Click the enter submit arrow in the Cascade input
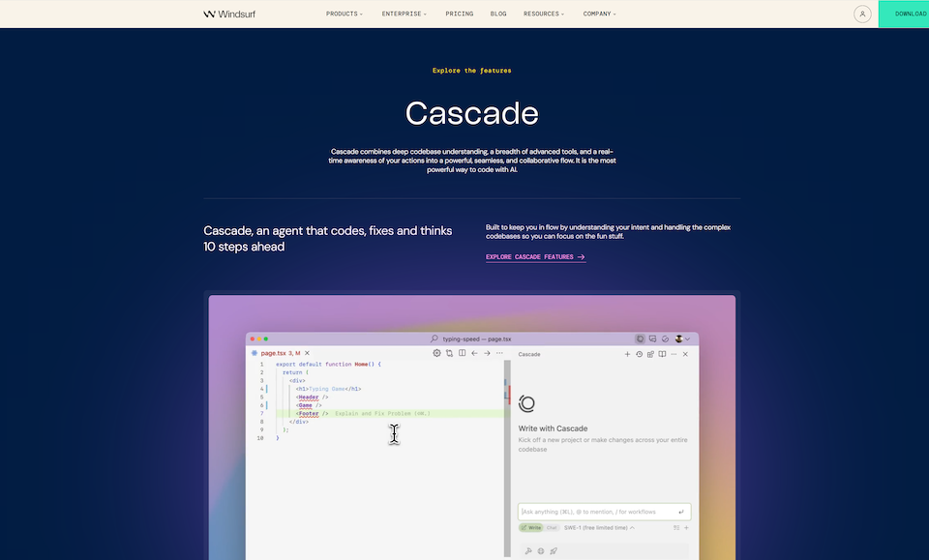The height and width of the screenshot is (560, 929). pyautogui.click(x=681, y=512)
